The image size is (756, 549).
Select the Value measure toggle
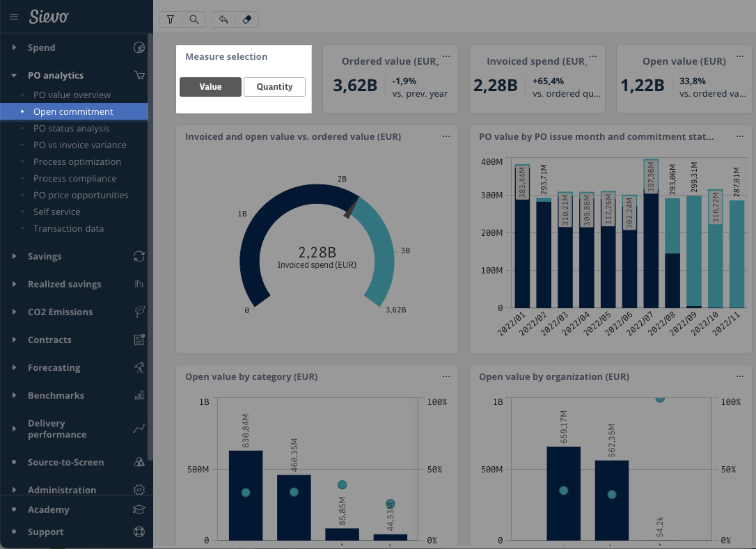210,87
